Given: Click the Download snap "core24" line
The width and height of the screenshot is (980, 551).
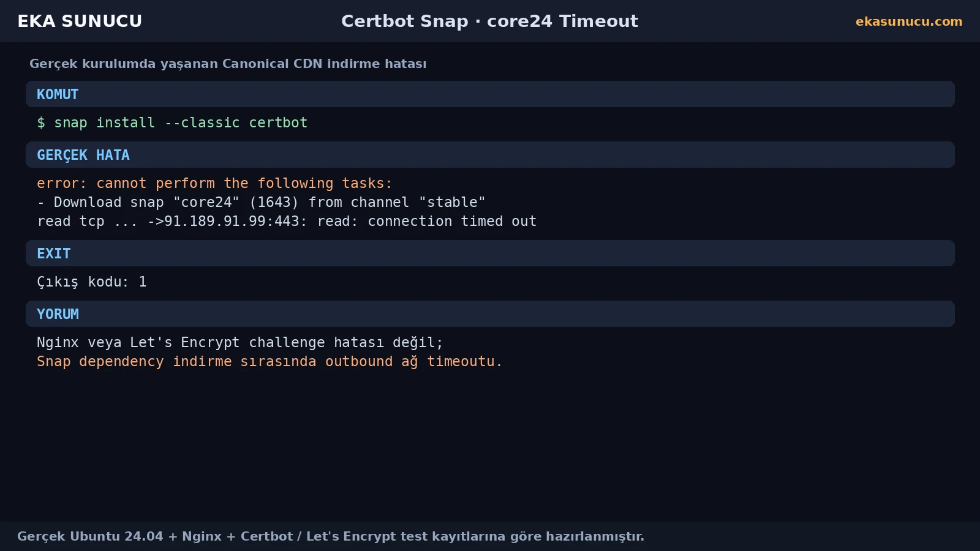Looking at the screenshot, I should pyautogui.click(x=262, y=202).
